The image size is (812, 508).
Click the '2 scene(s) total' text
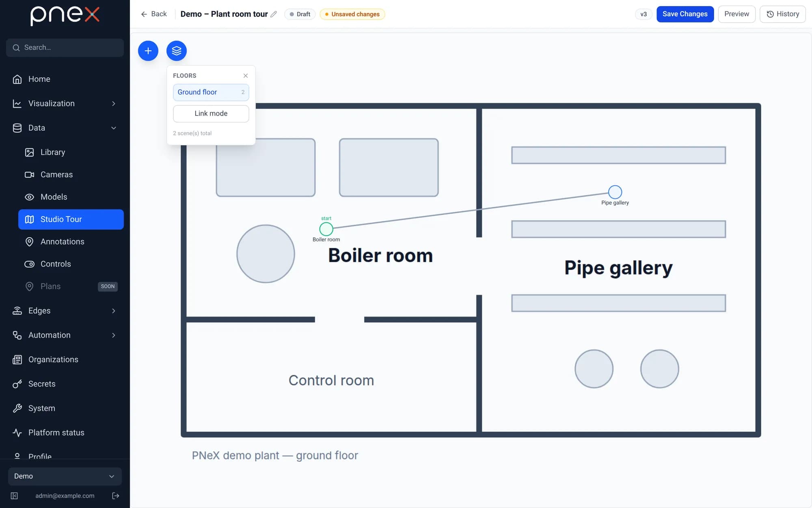pyautogui.click(x=192, y=133)
